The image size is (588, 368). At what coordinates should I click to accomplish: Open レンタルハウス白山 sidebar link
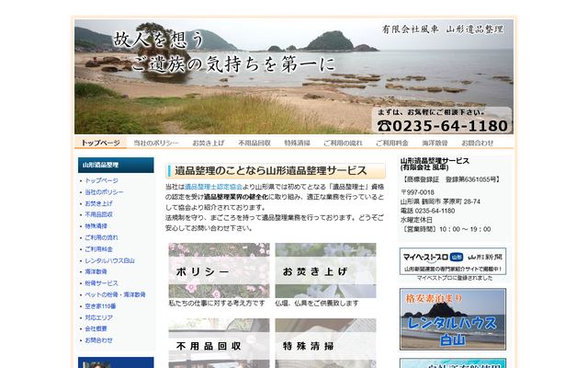pos(109,260)
